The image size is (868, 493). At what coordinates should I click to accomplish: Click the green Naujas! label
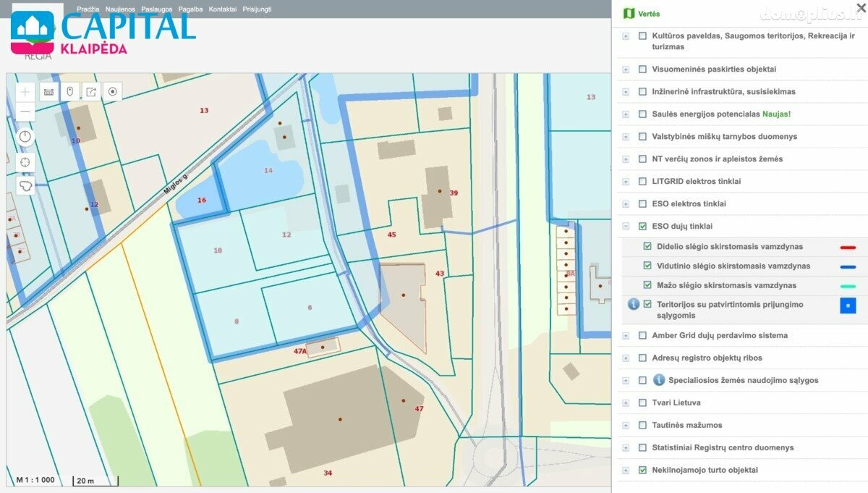pyautogui.click(x=776, y=114)
